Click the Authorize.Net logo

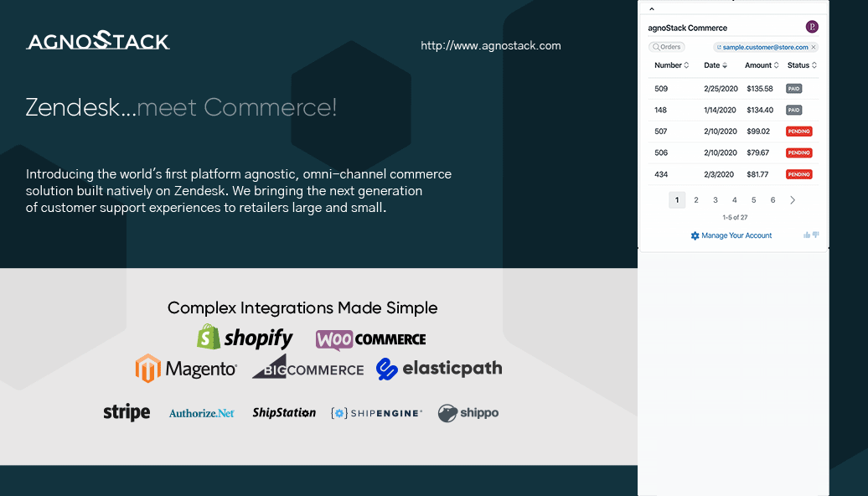201,413
